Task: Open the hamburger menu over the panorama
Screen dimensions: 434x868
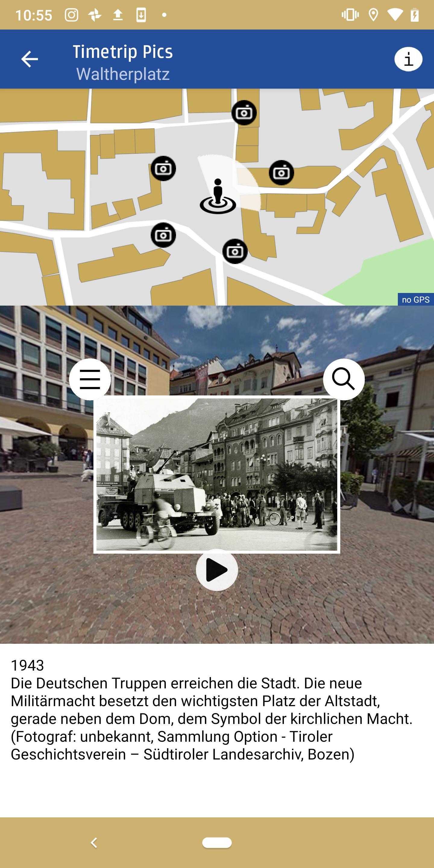Action: [90, 379]
